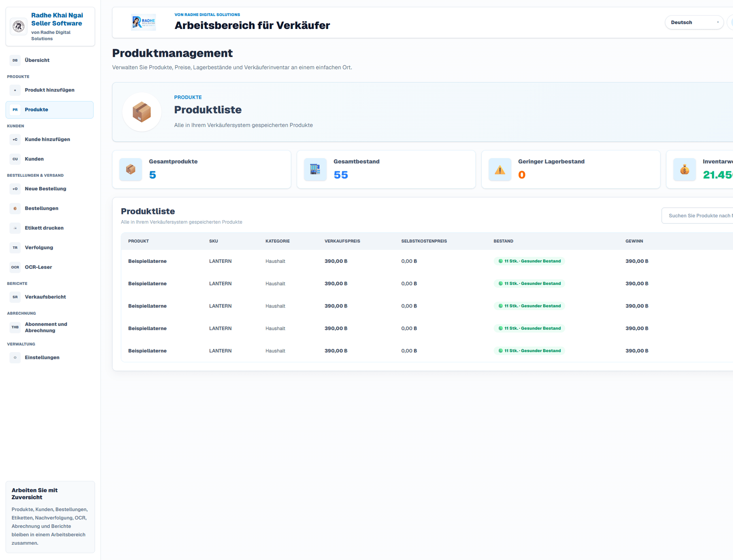The width and height of the screenshot is (733, 560).
Task: Click the Gesunder Bestand badge in last row
Action: [x=529, y=351]
